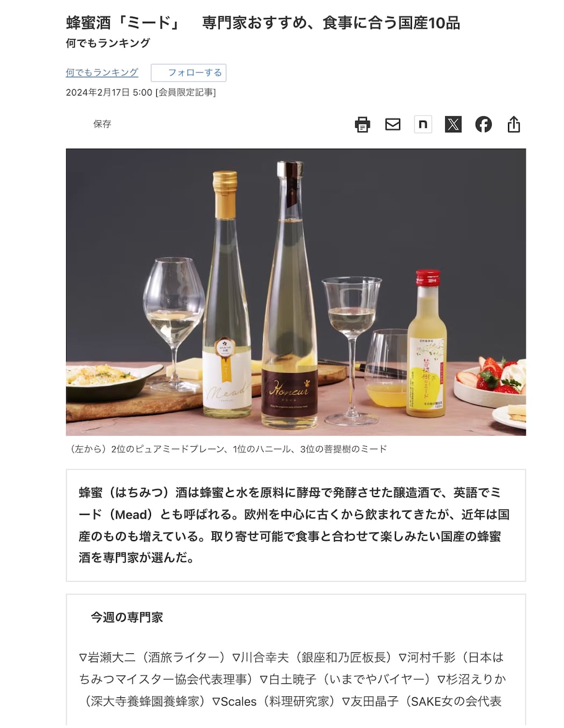Open the share sheet upload-arrow icon
Image resolution: width=564 pixels, height=728 pixels.
point(514,124)
